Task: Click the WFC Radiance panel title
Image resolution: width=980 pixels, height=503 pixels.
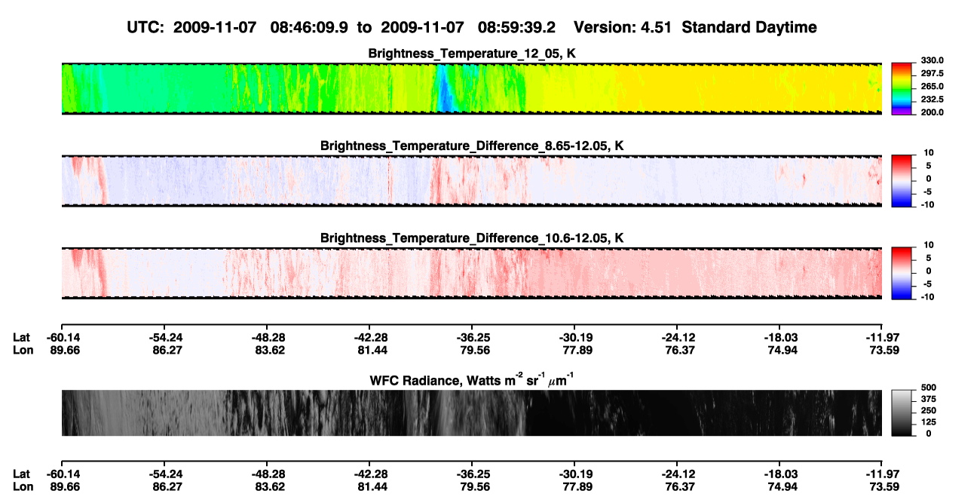Action: pos(472,379)
